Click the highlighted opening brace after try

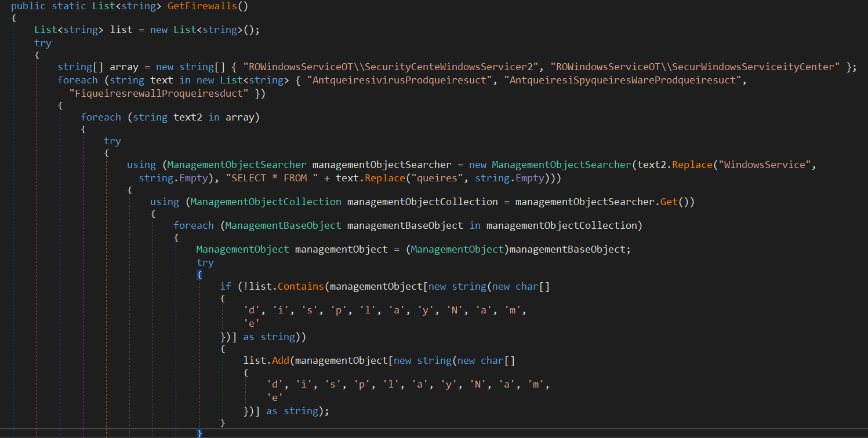pos(199,275)
